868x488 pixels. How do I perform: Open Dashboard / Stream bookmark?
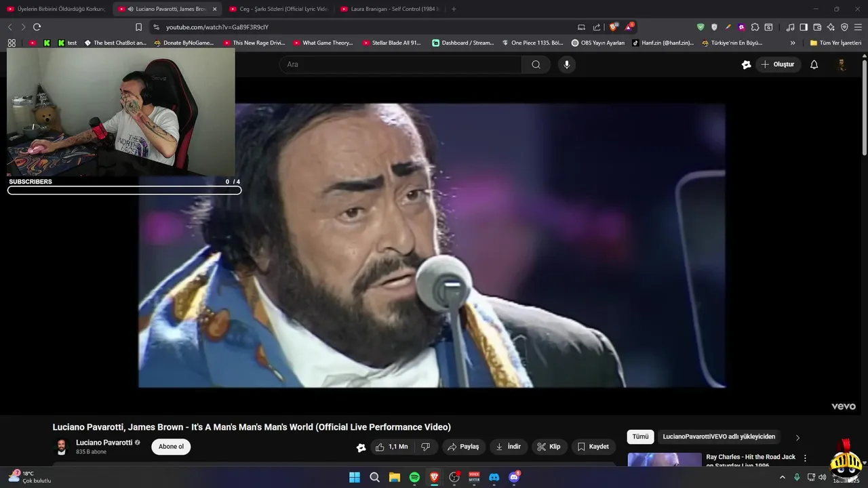[x=463, y=43]
